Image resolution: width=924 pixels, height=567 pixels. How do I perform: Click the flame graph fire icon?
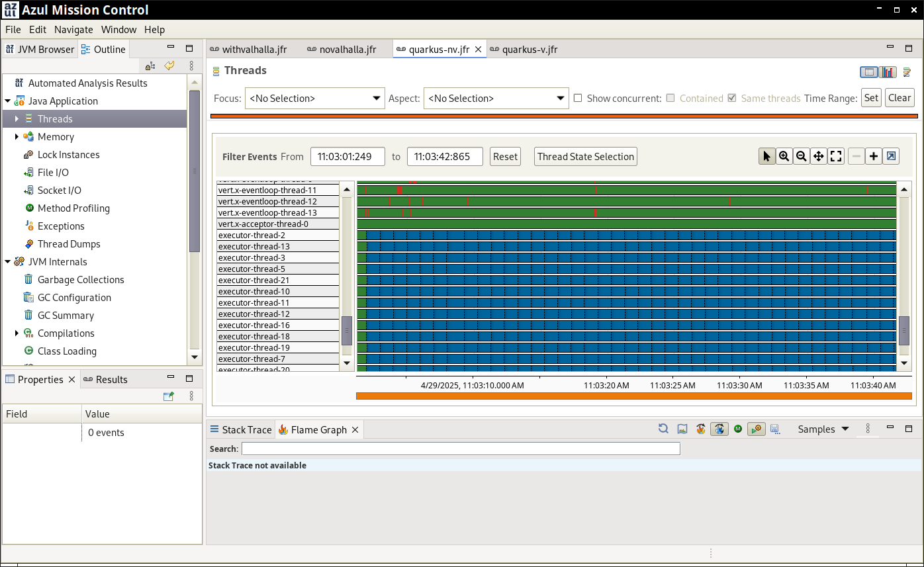coord(701,429)
